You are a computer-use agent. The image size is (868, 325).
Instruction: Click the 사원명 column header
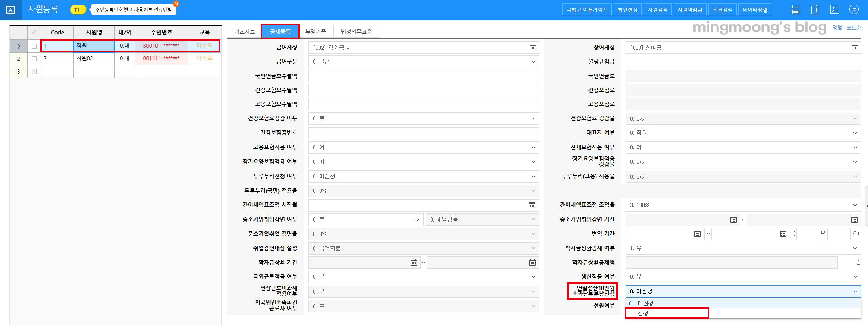(94, 32)
